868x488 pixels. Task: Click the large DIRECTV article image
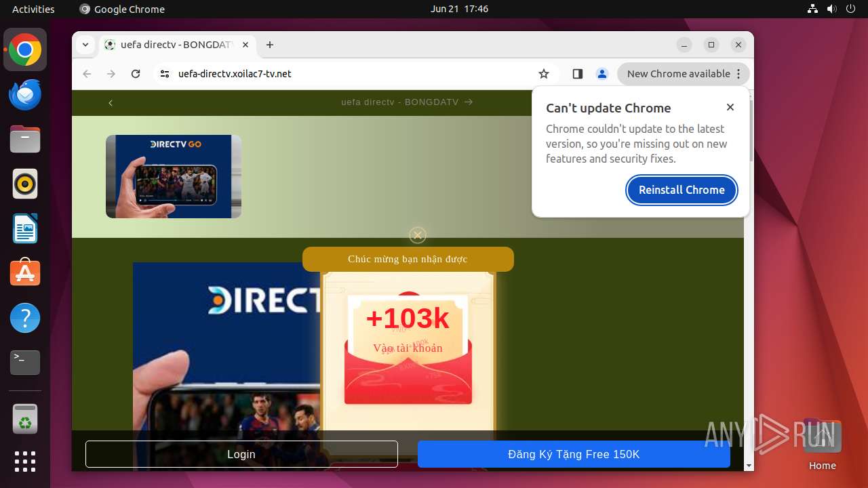click(x=226, y=366)
